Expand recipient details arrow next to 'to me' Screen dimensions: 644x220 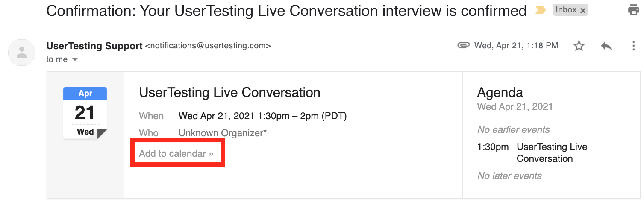point(75,59)
